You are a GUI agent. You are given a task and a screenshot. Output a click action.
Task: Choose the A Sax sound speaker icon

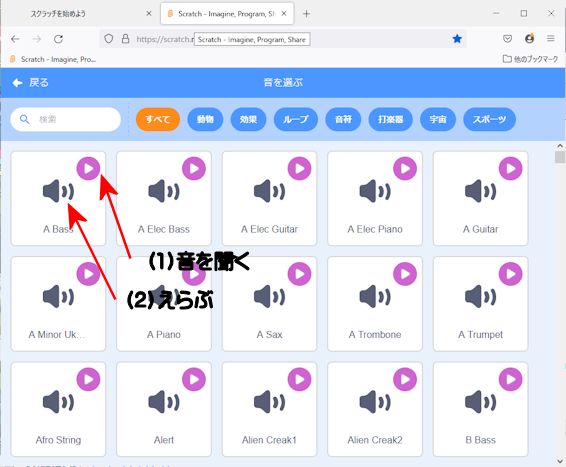click(x=269, y=297)
